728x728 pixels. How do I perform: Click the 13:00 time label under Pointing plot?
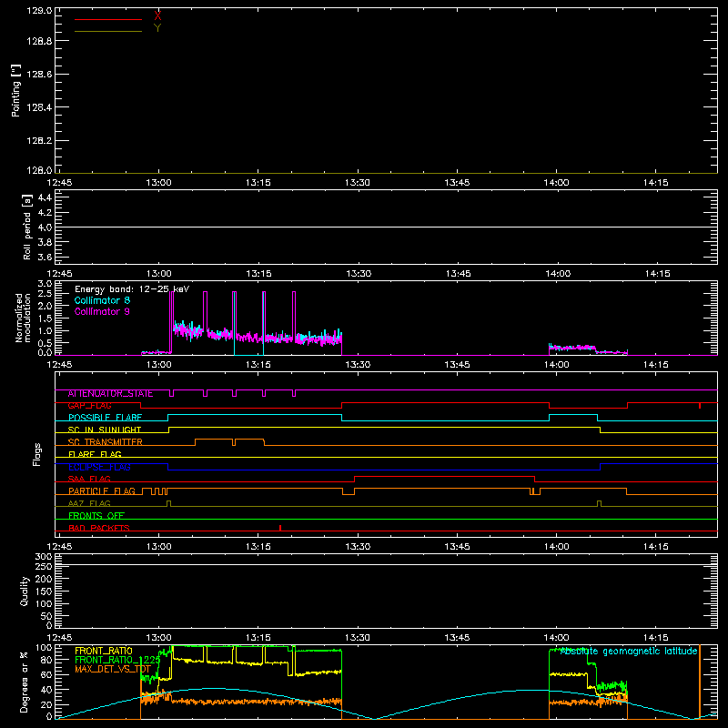(158, 183)
